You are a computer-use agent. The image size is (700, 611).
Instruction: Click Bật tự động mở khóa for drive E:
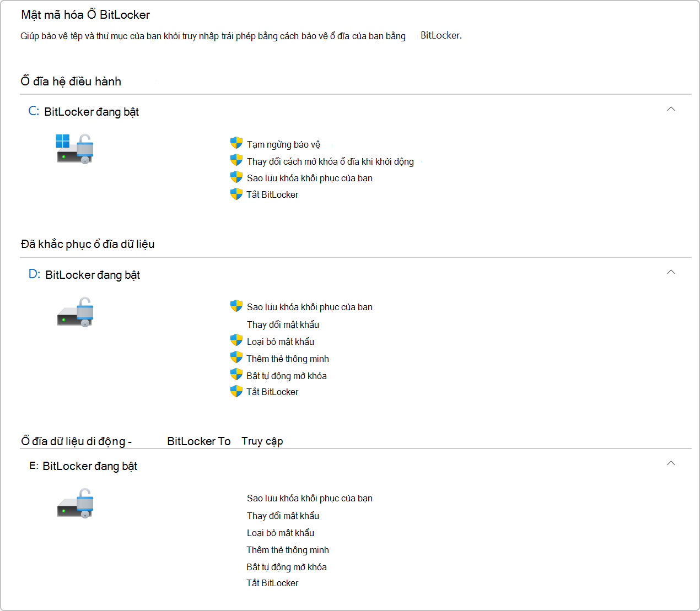coord(287,567)
